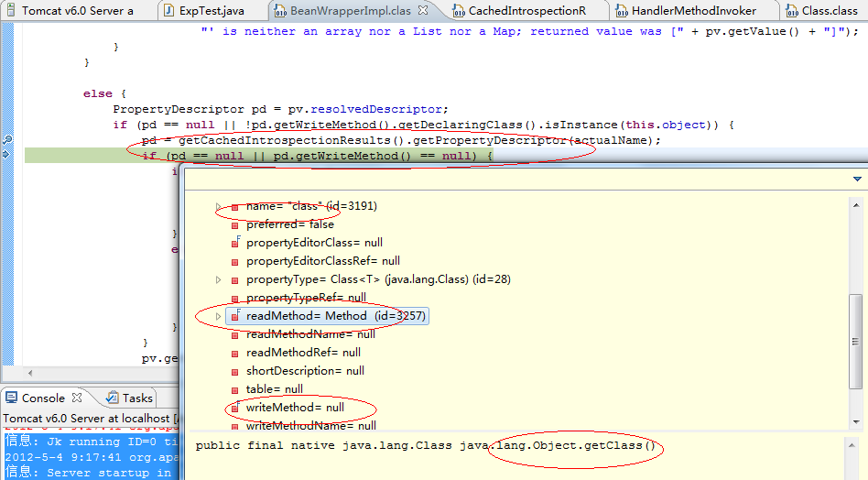
Task: Switch to HandlerMethodInvoker editor tab
Action: [x=694, y=10]
